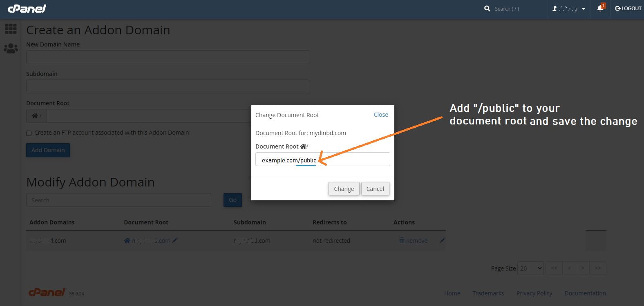Click the Add Domain button
This screenshot has width=644, height=306.
48,150
